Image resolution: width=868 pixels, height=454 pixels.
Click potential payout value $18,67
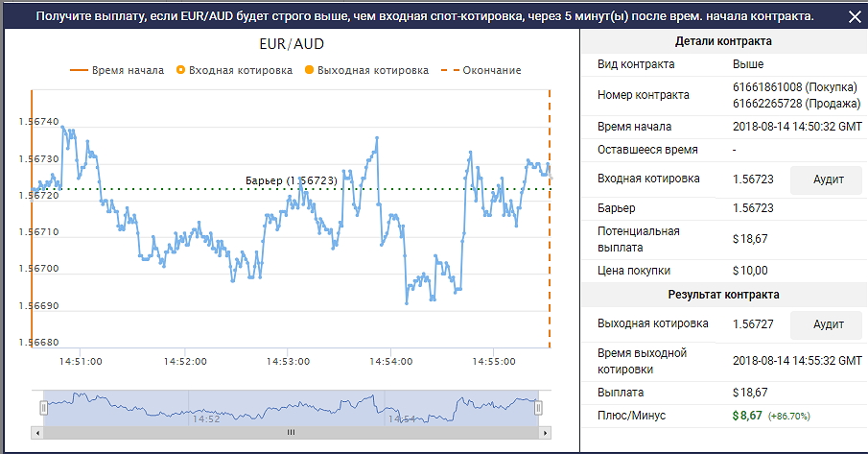click(750, 239)
